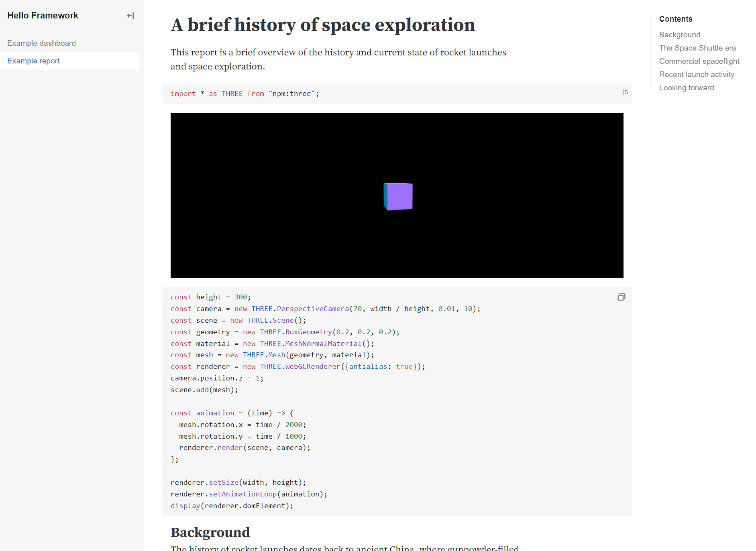
Task: Copy the code block with copy icon
Action: pyautogui.click(x=621, y=297)
